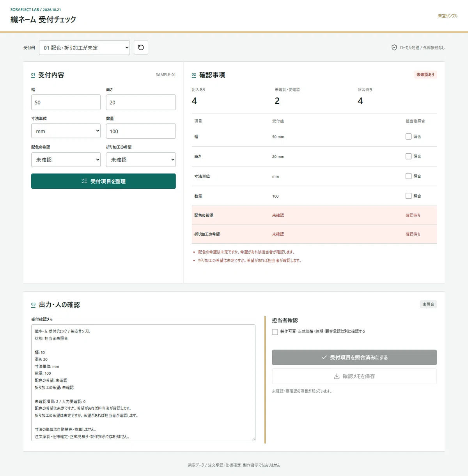
Task: Click the resize grip of memo textarea
Action: (x=253, y=439)
